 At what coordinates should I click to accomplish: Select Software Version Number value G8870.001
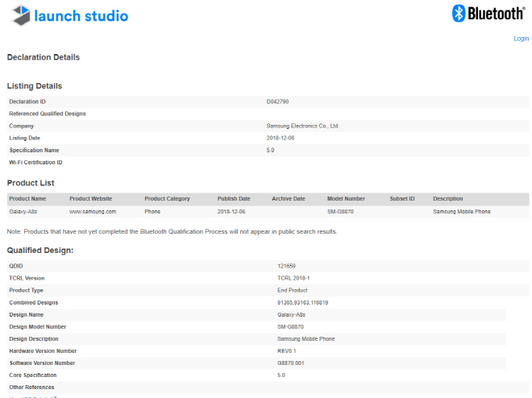(291, 363)
